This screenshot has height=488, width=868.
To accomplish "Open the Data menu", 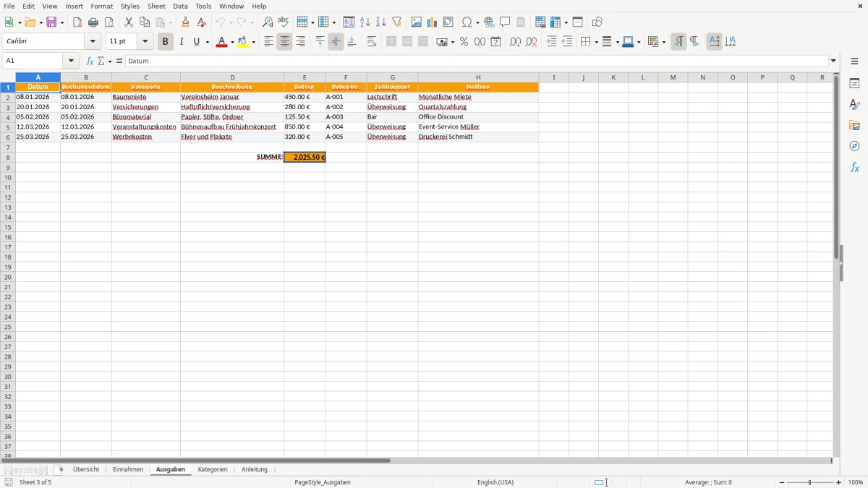I will pyautogui.click(x=180, y=6).
